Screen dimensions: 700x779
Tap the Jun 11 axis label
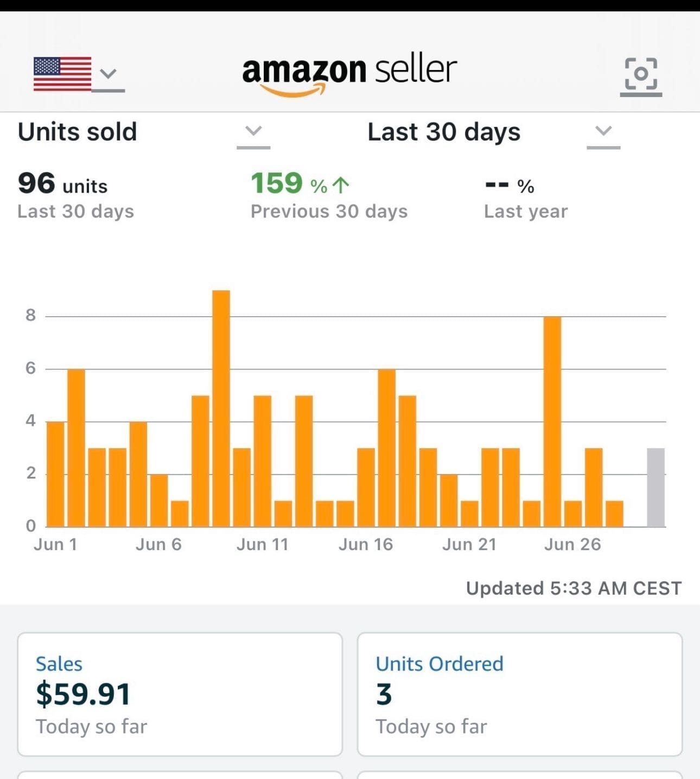point(262,544)
